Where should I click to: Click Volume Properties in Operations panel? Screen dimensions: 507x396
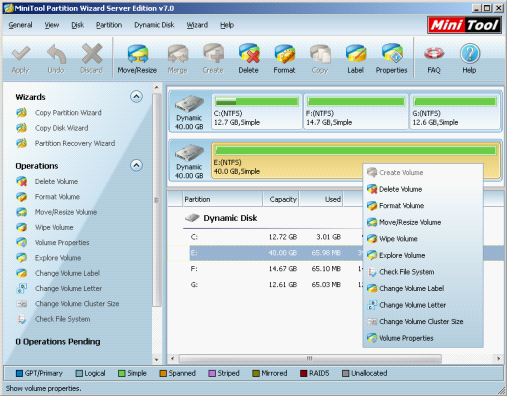point(62,242)
